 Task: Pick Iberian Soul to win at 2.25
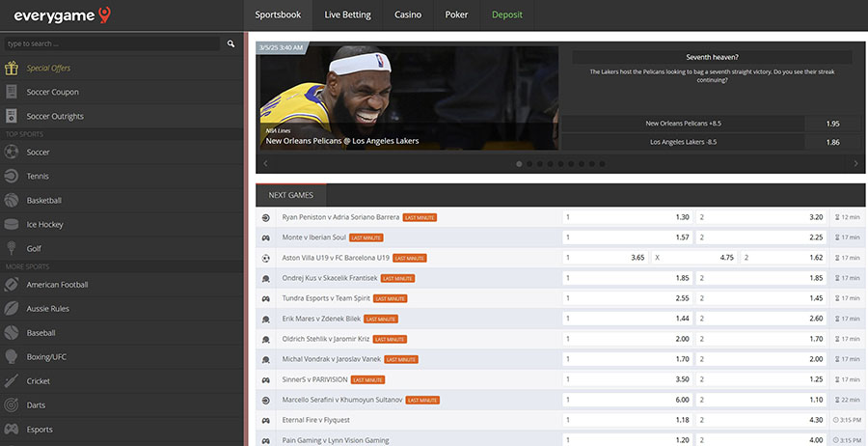click(x=761, y=237)
